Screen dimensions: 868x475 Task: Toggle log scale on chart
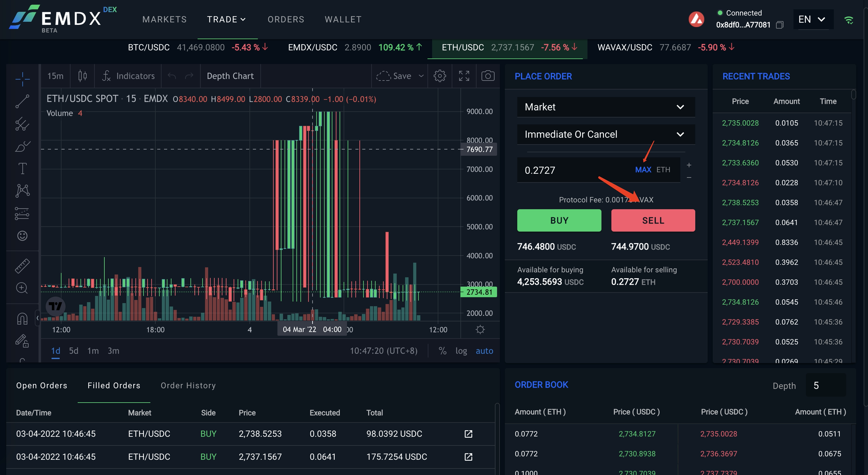(x=461, y=351)
